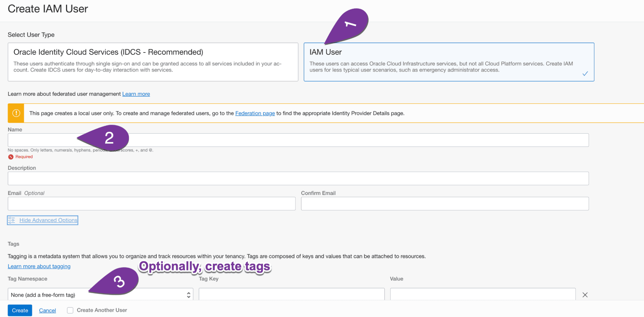Collapse section via Hide Advanced Options
The height and width of the screenshot is (317, 644).
coord(48,220)
